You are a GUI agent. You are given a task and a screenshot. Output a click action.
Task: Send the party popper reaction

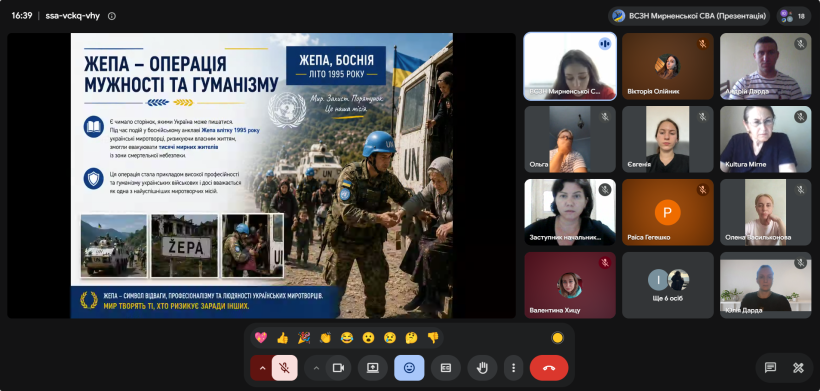304,338
